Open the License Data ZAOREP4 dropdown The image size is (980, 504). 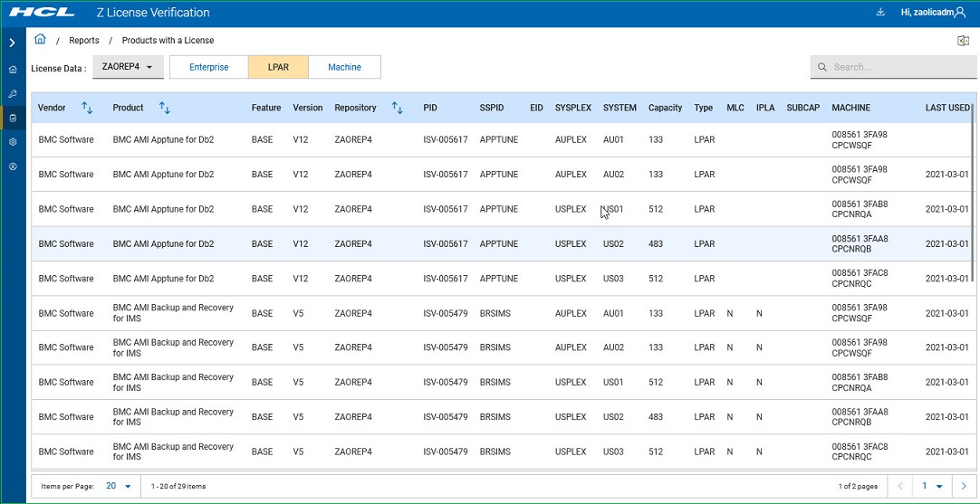[x=128, y=67]
